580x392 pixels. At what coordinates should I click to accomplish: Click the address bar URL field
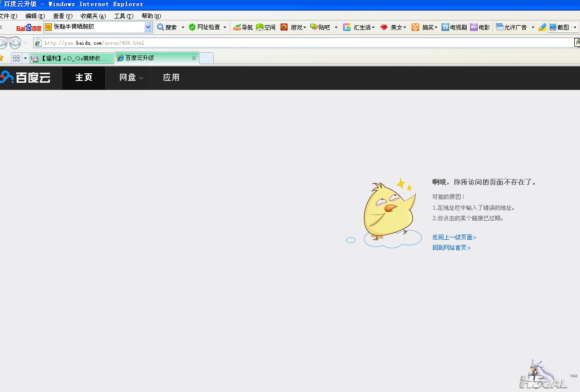[x=305, y=43]
